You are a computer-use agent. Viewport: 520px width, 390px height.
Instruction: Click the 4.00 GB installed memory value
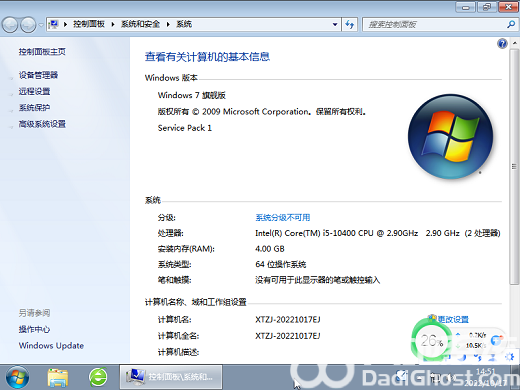[270, 249]
